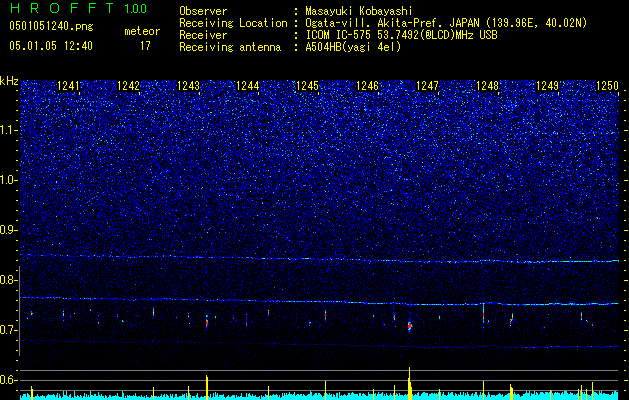
Task: Click the time marker 1241
Action: click(69, 85)
